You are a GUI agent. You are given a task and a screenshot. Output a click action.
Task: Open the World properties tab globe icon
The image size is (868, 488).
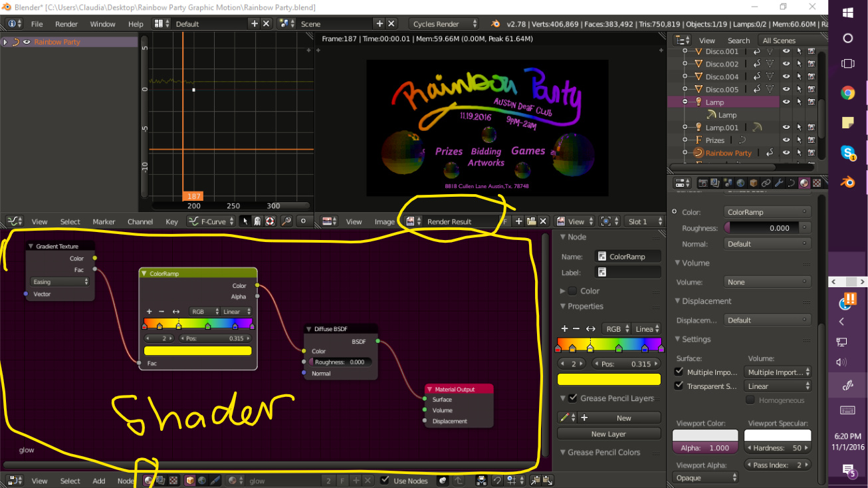pos(740,183)
